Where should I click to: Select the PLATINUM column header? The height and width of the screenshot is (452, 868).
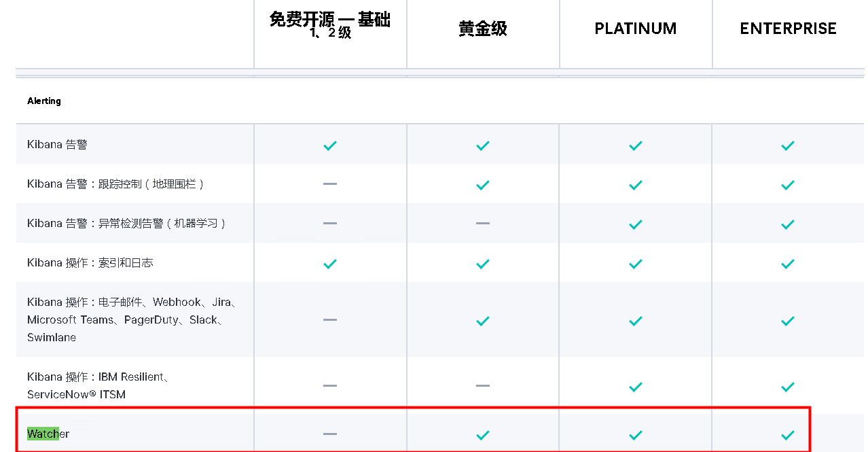click(636, 29)
